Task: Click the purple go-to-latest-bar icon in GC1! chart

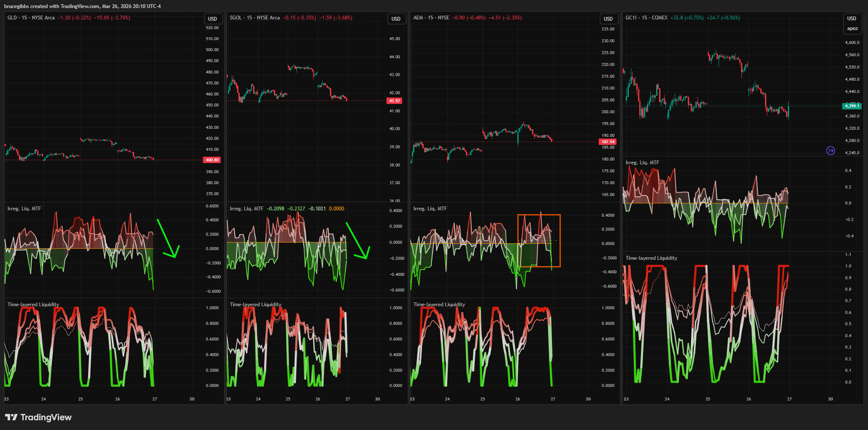Action: [830, 151]
